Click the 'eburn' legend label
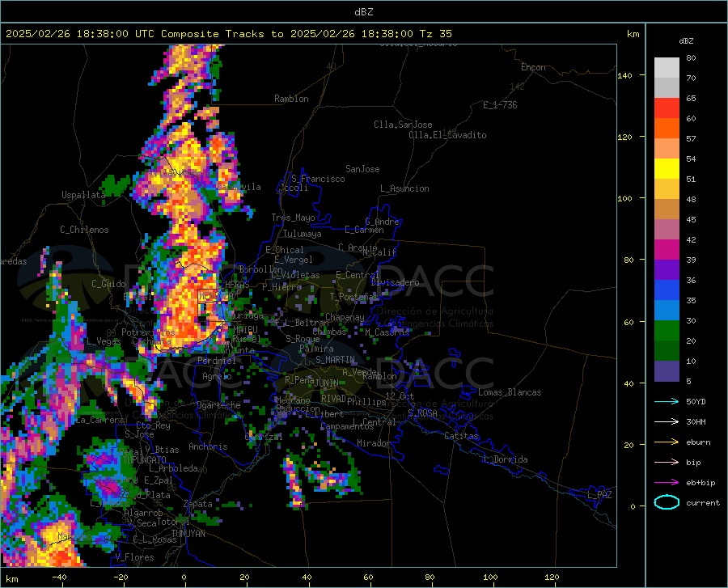 pyautogui.click(x=698, y=442)
